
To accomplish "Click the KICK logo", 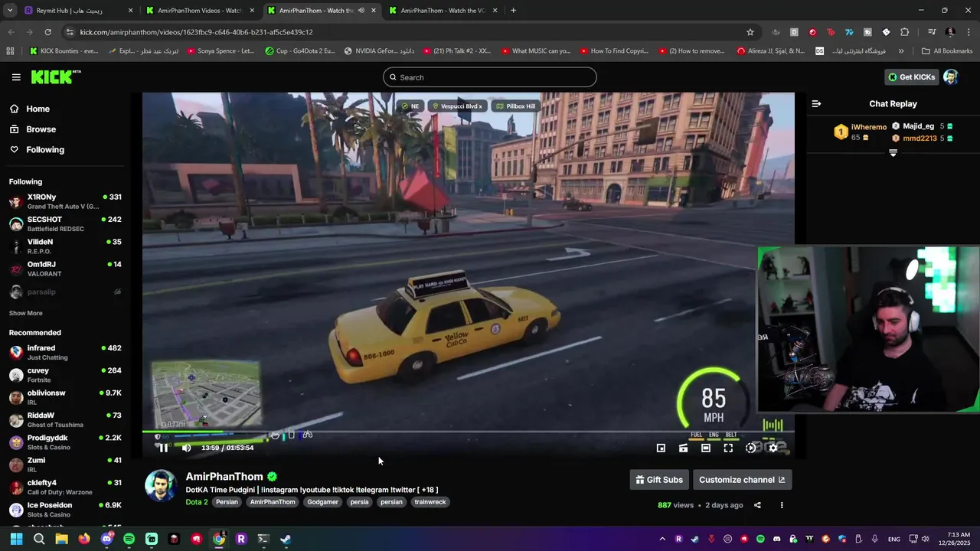I will [55, 77].
